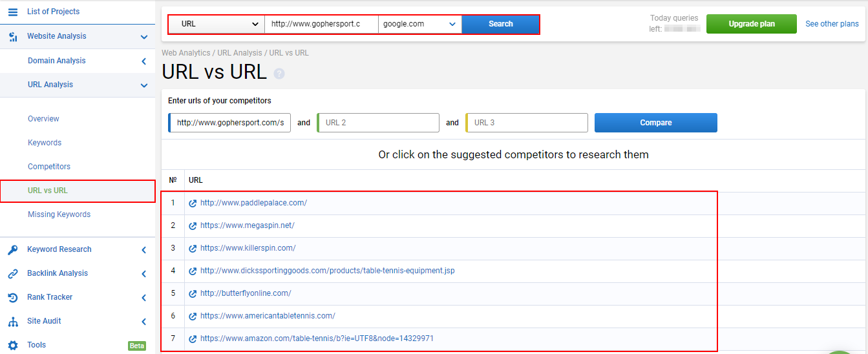Open the paddlepalace.com competitor link
The width and height of the screenshot is (868, 354).
(253, 203)
